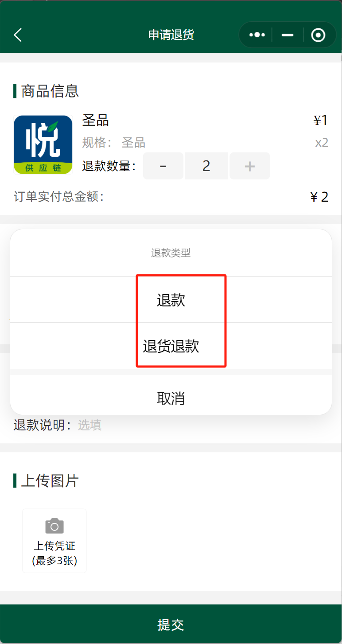Click the 订单实付总金额 amount ¥ 2

[319, 197]
